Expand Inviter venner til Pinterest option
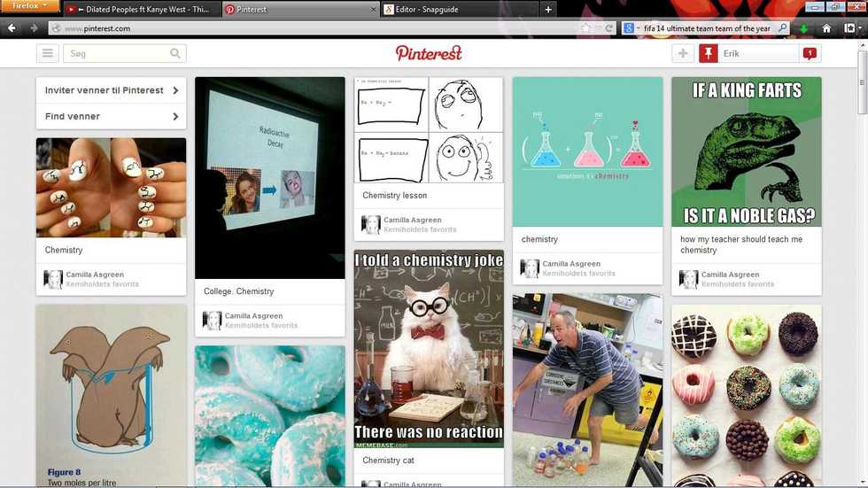Screen dimensions: 868x488 coord(112,90)
